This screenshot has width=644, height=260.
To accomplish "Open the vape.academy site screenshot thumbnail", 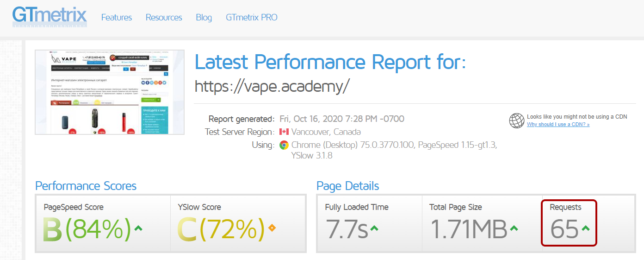I will (110, 92).
